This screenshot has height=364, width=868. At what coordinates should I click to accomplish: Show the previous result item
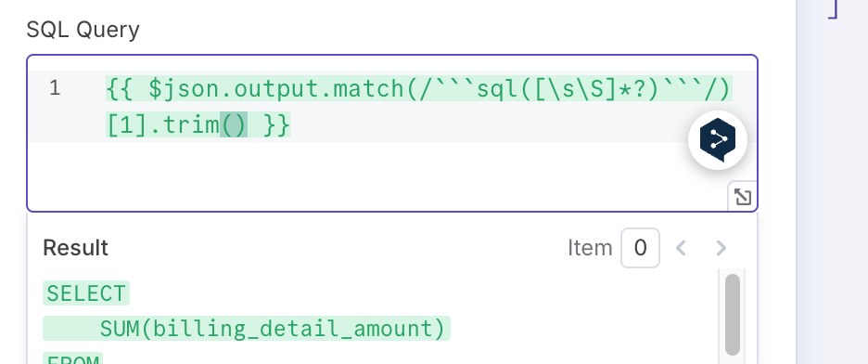click(x=681, y=248)
